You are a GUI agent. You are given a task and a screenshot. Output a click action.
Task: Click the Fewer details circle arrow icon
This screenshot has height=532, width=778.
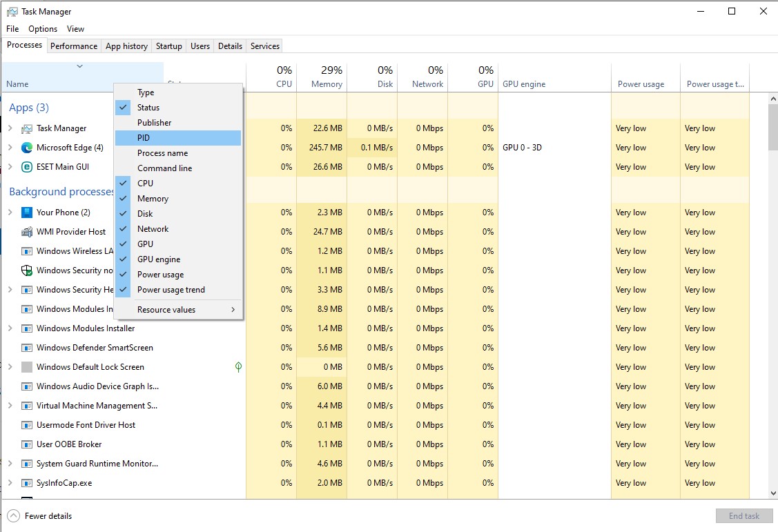[13, 516]
